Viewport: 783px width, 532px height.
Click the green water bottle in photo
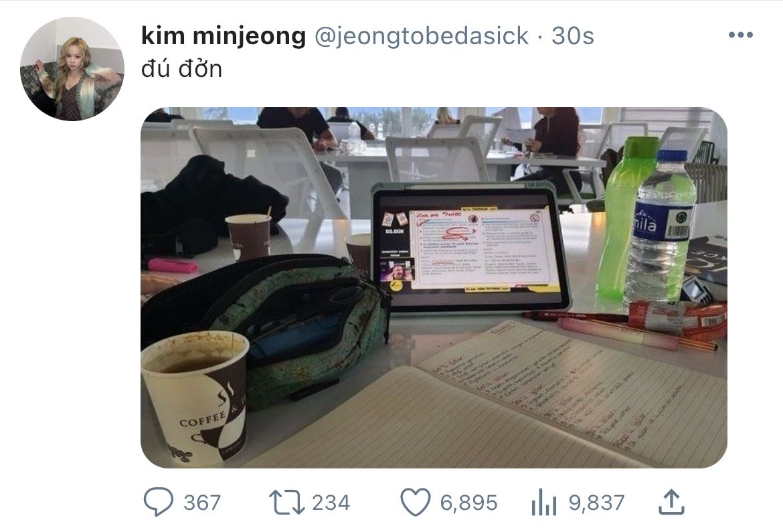coord(628,217)
